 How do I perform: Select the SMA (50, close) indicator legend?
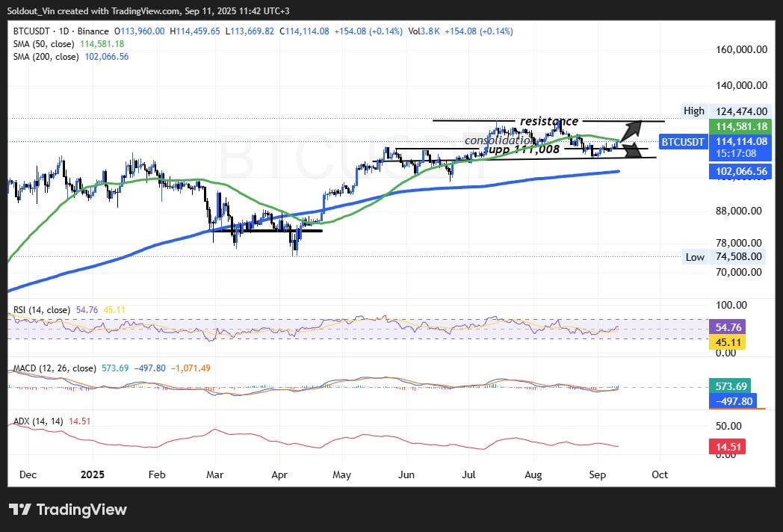(x=43, y=44)
